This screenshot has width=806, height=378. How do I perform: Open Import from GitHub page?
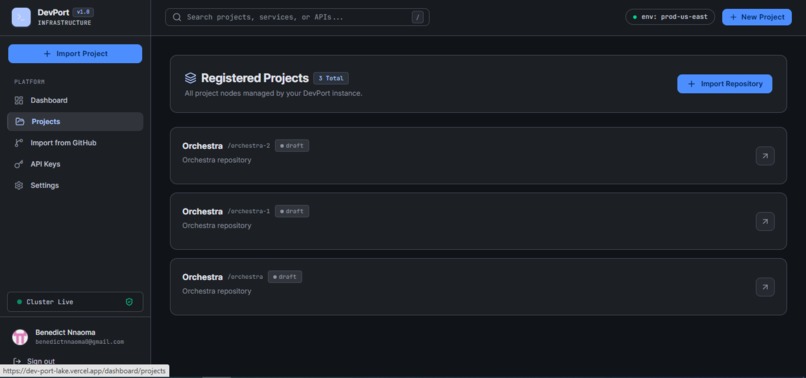75,143
